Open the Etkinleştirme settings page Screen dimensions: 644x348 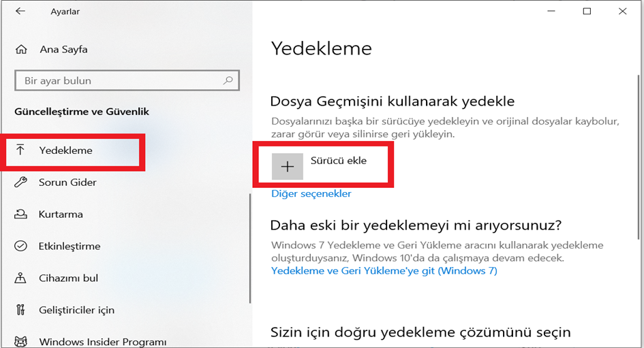(x=70, y=247)
